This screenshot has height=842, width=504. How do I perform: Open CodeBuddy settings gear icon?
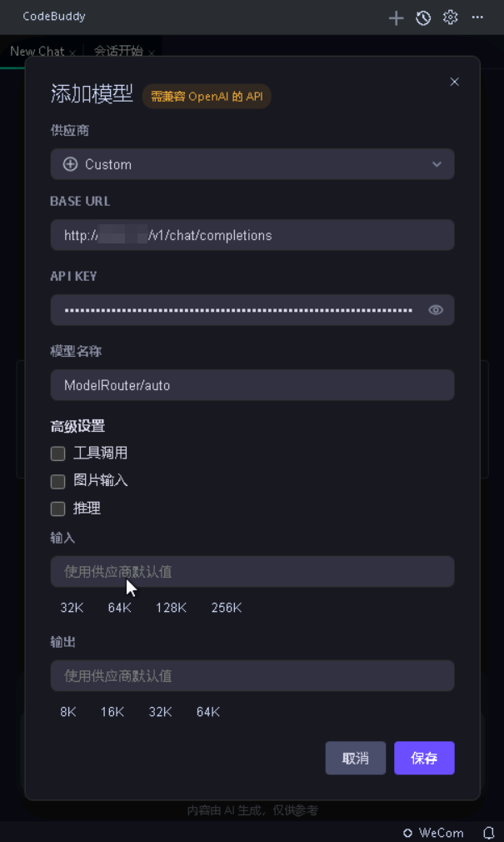pyautogui.click(x=450, y=18)
